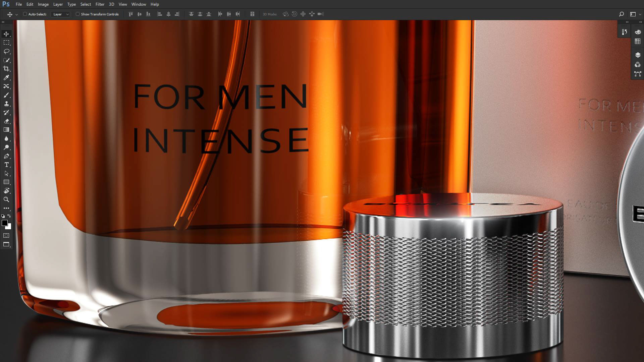Select the Clone Stamp tool
The width and height of the screenshot is (644, 362).
click(x=6, y=104)
